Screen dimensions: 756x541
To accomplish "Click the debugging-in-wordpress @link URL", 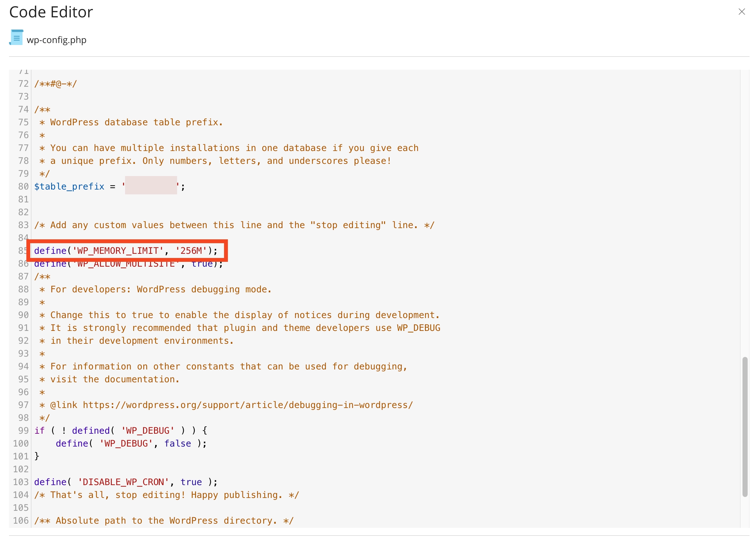I will [x=248, y=405].
